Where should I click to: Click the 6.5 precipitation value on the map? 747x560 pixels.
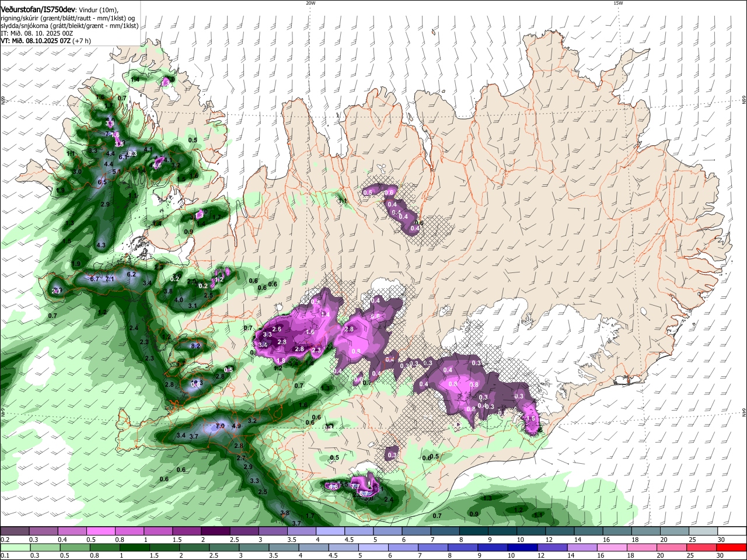pyautogui.click(x=102, y=182)
